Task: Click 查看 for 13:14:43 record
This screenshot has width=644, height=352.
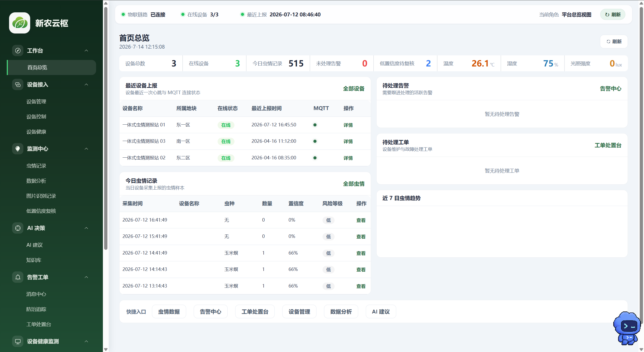Action: [x=361, y=286]
